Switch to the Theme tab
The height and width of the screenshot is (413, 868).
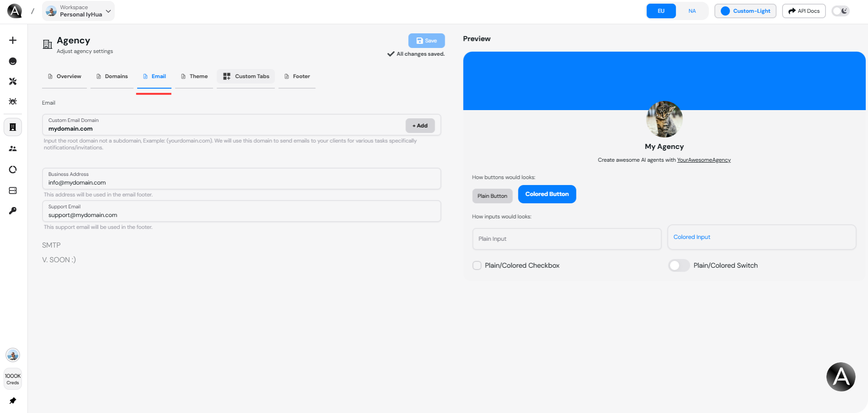pos(194,76)
